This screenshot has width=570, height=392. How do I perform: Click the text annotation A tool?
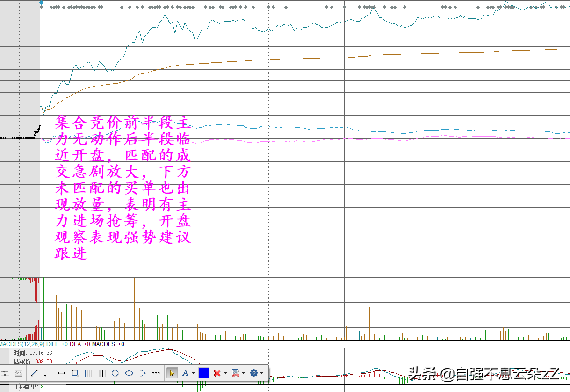click(x=185, y=373)
